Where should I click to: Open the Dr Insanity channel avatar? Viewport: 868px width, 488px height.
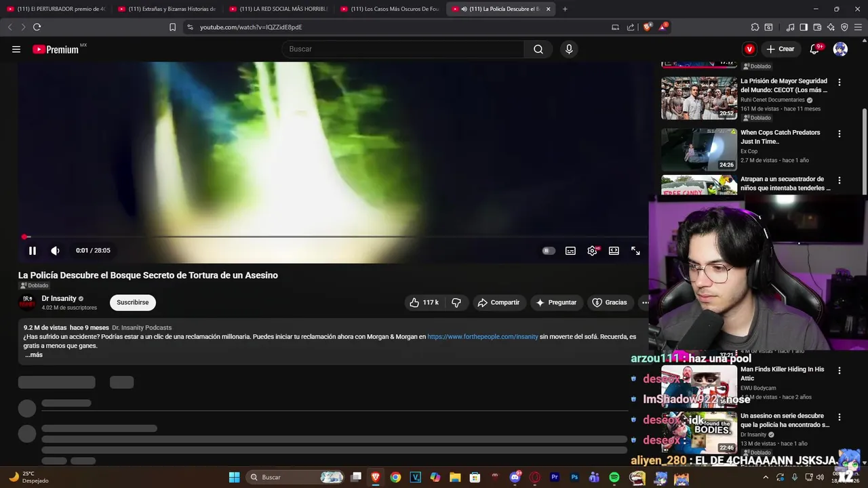click(27, 302)
